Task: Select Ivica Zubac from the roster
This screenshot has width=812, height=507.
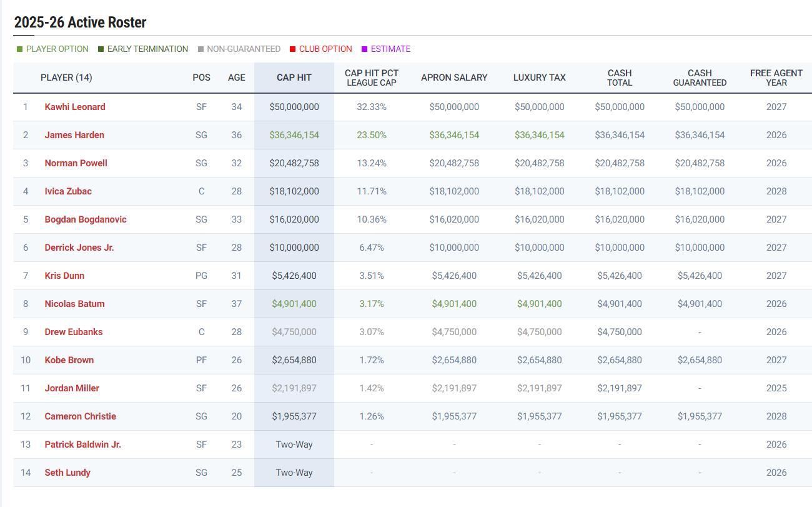Action: click(x=68, y=191)
